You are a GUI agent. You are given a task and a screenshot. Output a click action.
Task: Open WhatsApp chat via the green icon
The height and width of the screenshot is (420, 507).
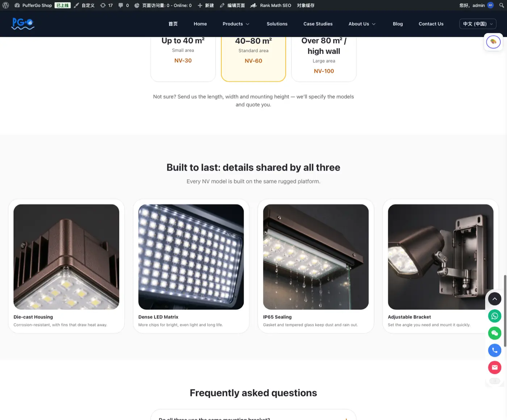(x=495, y=316)
